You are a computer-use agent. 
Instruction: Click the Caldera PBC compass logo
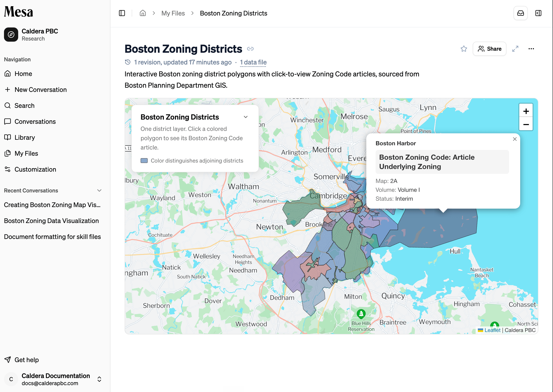[11, 35]
